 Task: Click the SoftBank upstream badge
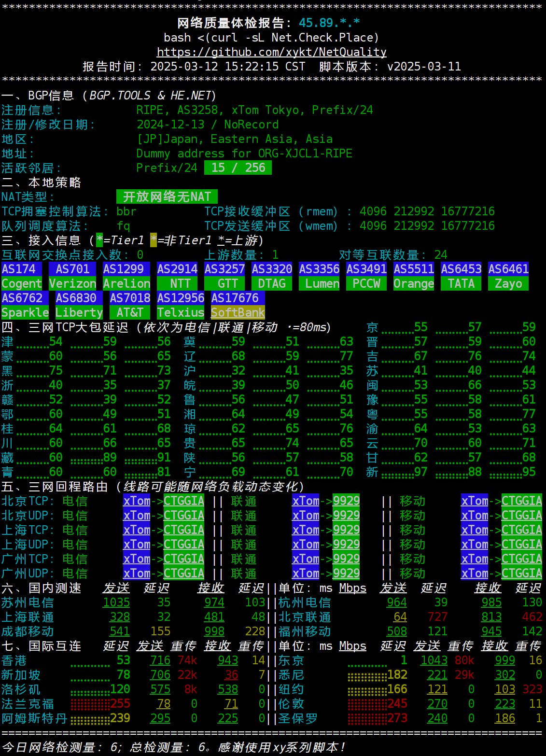[237, 312]
